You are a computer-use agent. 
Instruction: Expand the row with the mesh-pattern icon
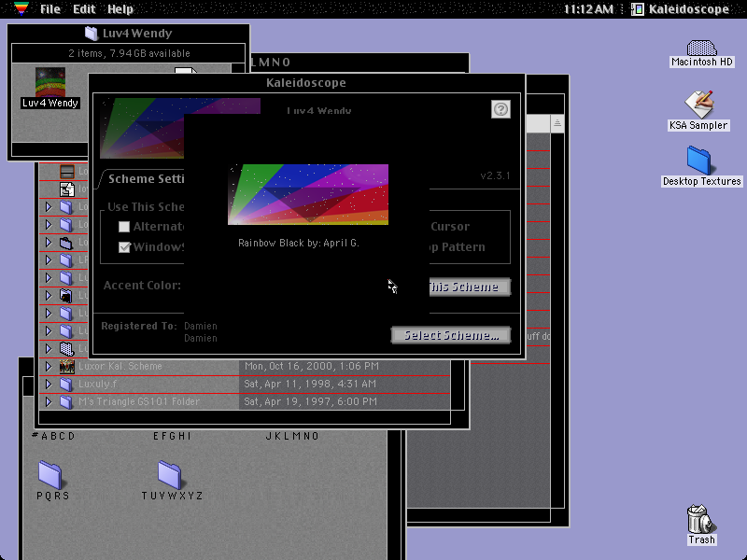(49, 348)
